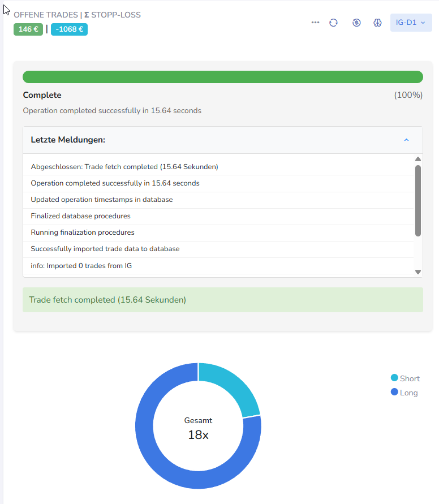The height and width of the screenshot is (504, 439).
Task: Open the IG-D1 account dropdown
Action: [x=411, y=23]
